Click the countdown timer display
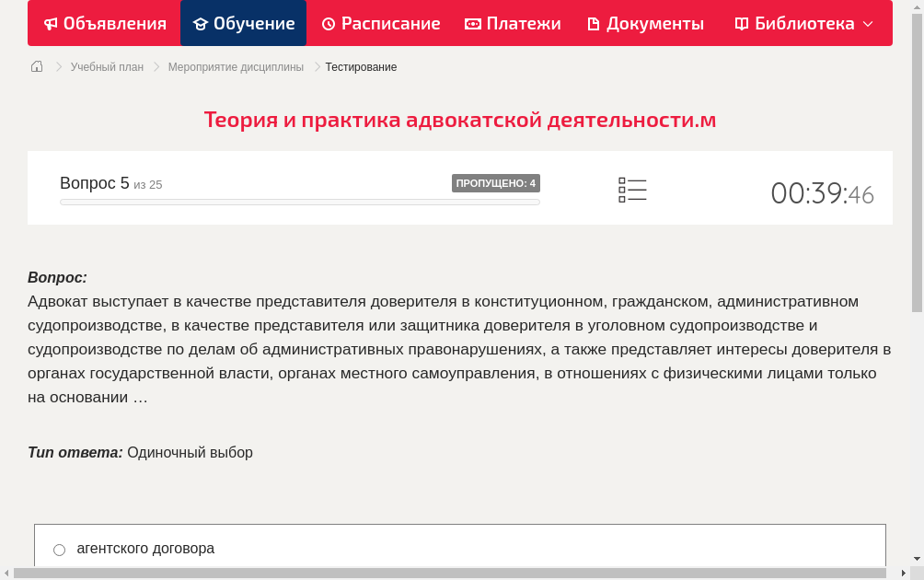 click(822, 193)
